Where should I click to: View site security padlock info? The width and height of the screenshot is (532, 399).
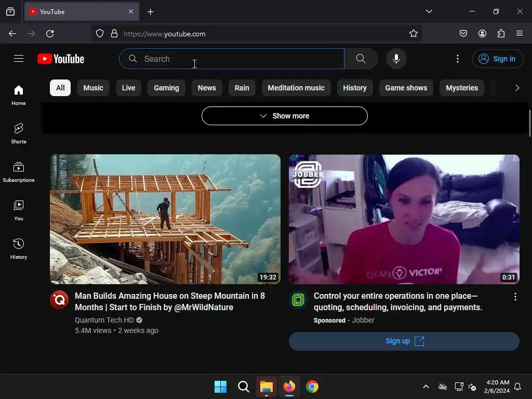114,34
